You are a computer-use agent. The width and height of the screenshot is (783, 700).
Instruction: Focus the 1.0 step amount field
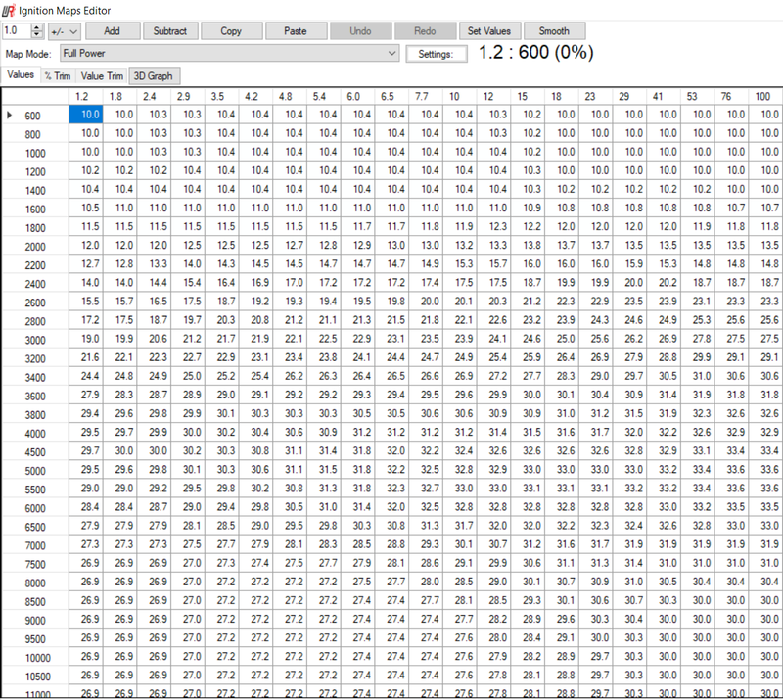(x=17, y=31)
